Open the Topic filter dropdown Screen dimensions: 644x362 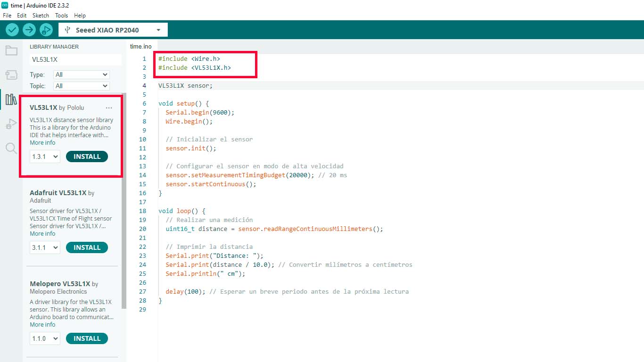[x=82, y=86]
